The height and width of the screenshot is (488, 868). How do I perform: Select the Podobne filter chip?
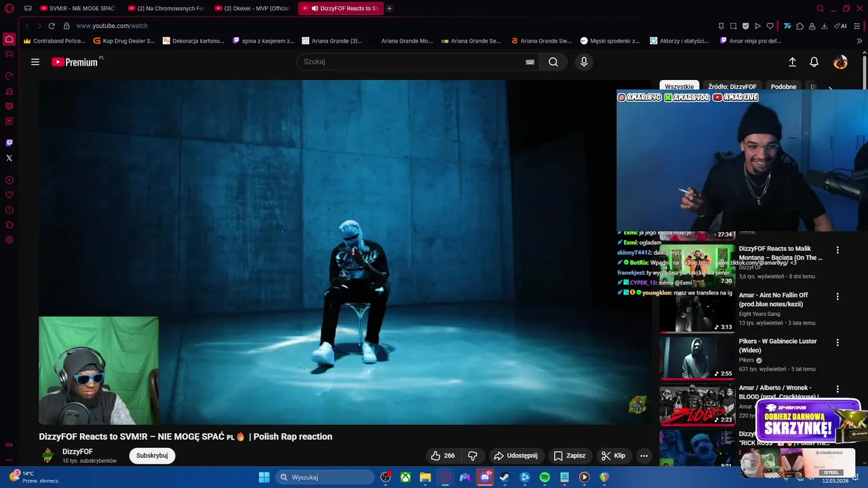pyautogui.click(x=783, y=87)
